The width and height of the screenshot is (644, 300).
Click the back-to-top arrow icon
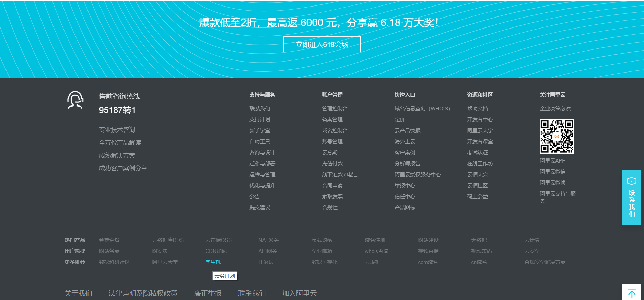[x=632, y=293]
